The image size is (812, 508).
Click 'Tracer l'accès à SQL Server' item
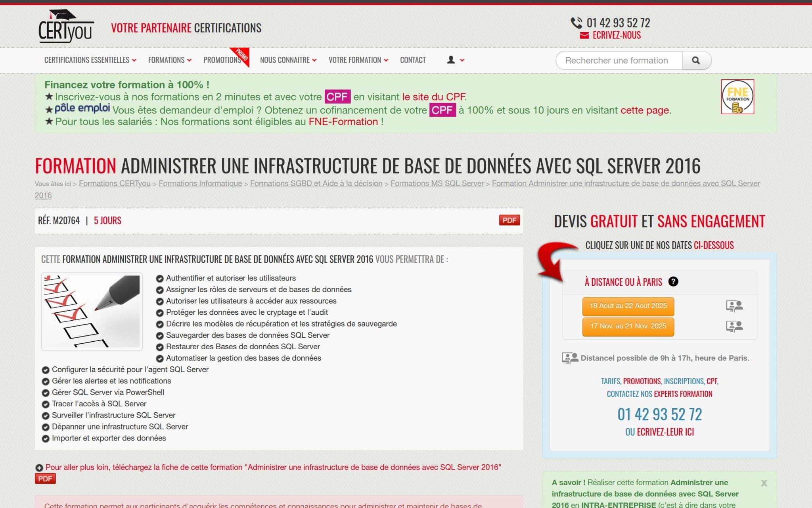[99, 404]
